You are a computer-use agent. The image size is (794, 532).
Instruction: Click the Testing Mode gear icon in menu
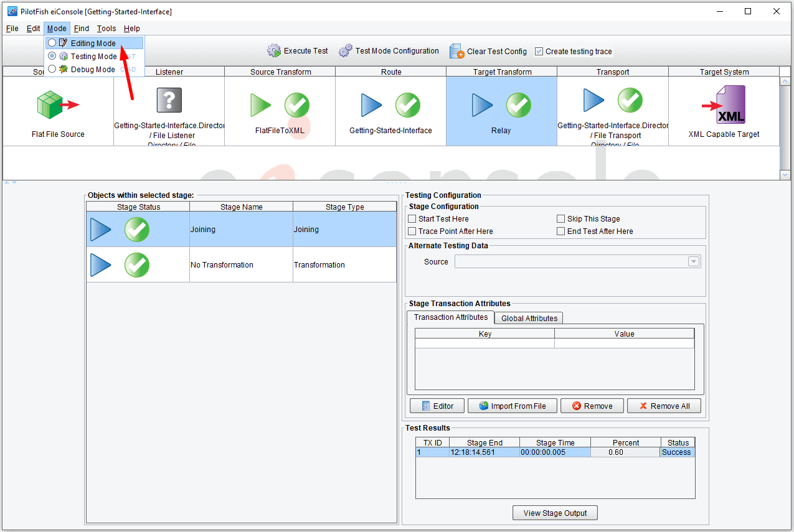63,56
